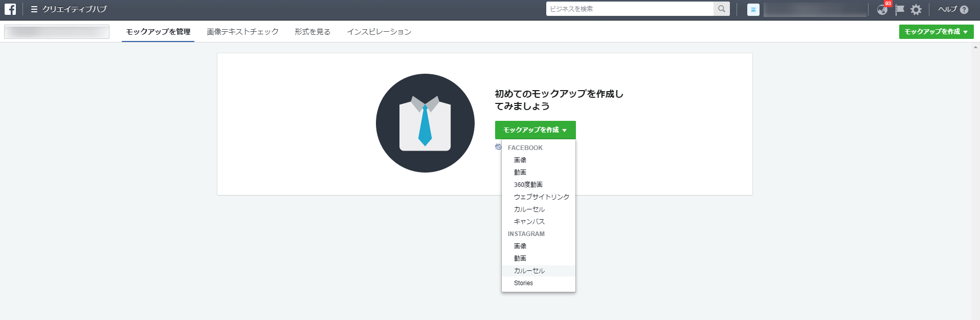980x320 pixels.
Task: Select Facebook 動画 mockup option
Action: coord(539,173)
